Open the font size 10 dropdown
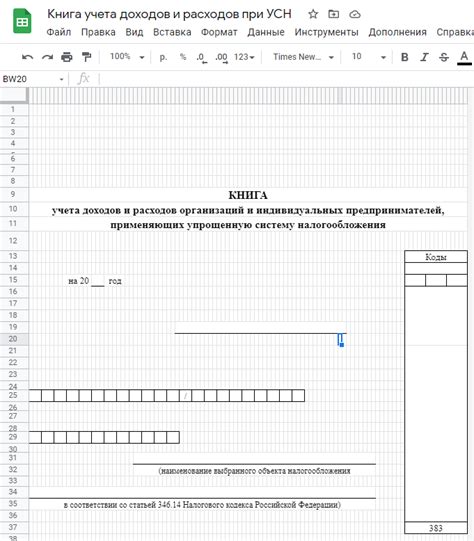The height and width of the screenshot is (541, 474). point(368,57)
